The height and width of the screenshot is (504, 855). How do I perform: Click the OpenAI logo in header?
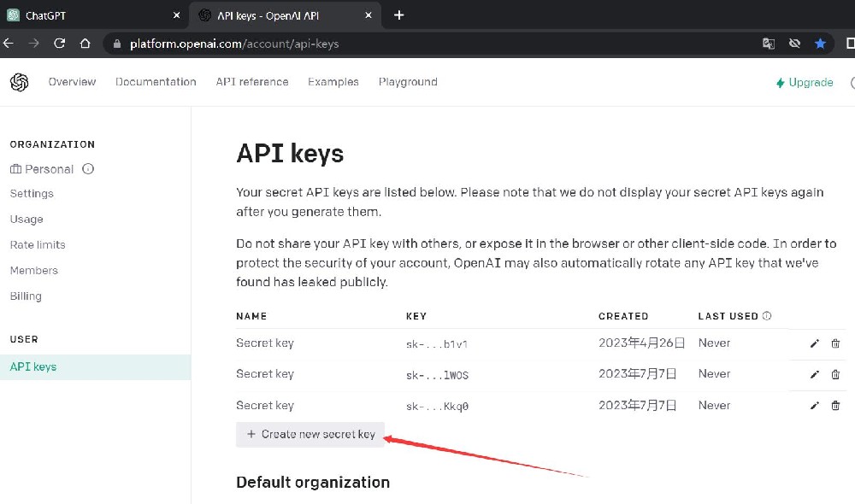pos(19,82)
